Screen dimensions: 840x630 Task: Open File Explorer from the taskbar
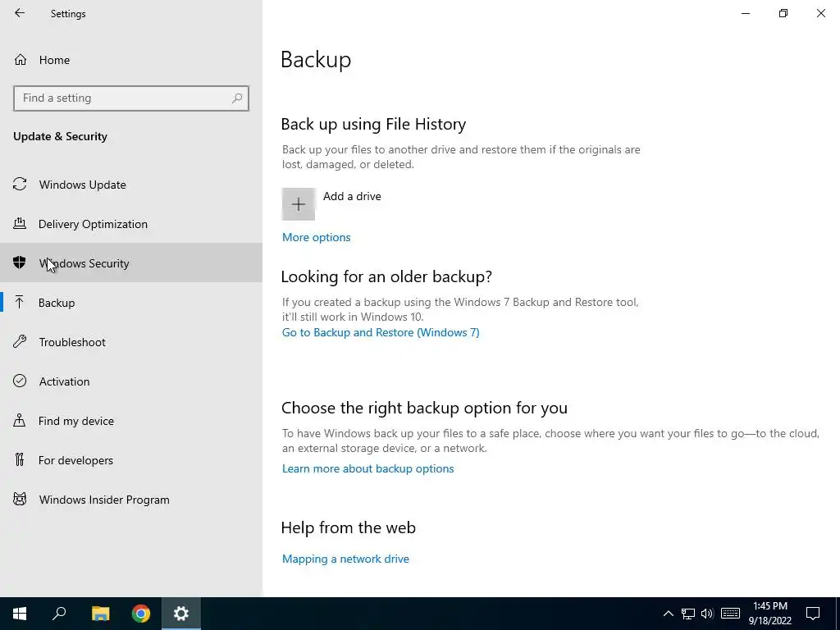click(100, 614)
